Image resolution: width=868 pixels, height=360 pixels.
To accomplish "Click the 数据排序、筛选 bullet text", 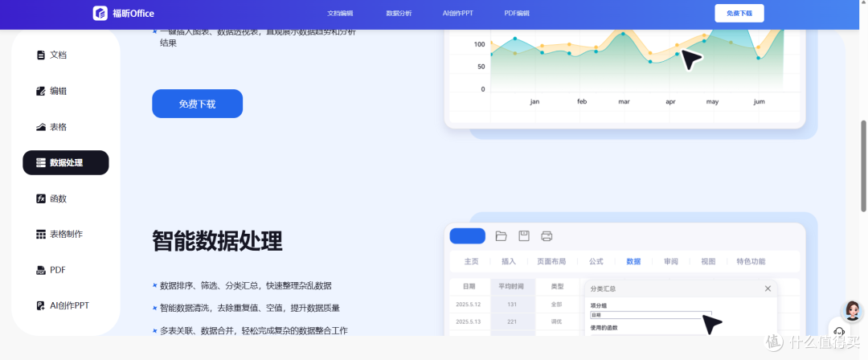I will pyautogui.click(x=246, y=286).
